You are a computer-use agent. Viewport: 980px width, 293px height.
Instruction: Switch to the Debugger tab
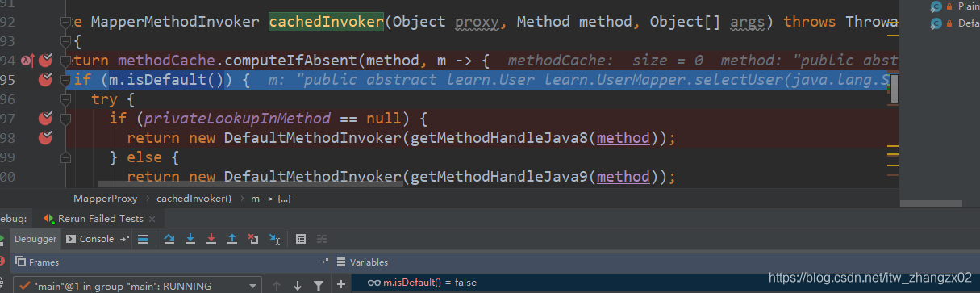35,239
